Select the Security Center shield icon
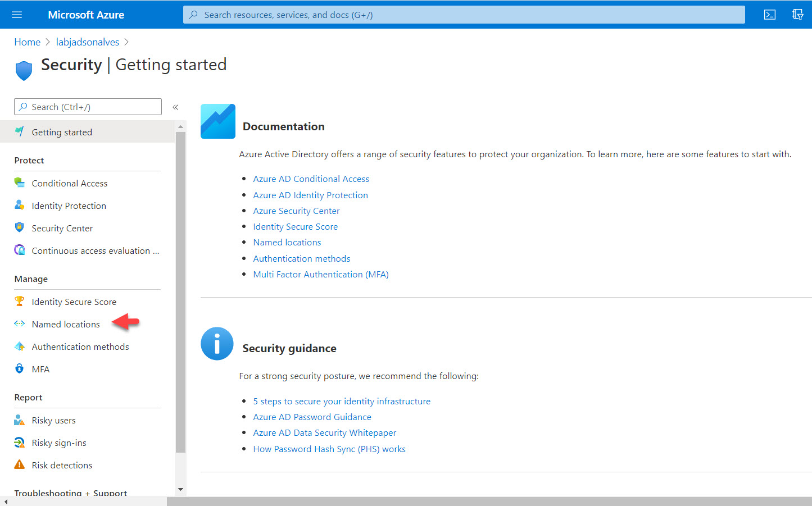 coord(20,228)
